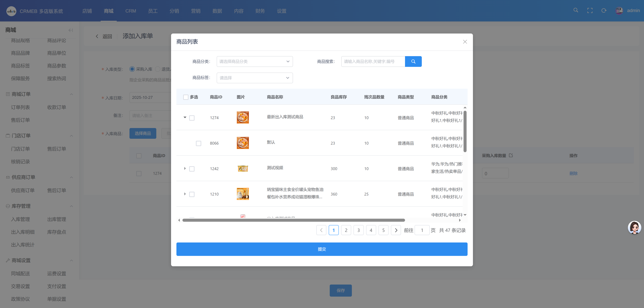Screen dimensions: 644x308
Task: Check the 多选 select-all checkbox
Action: coord(185,97)
